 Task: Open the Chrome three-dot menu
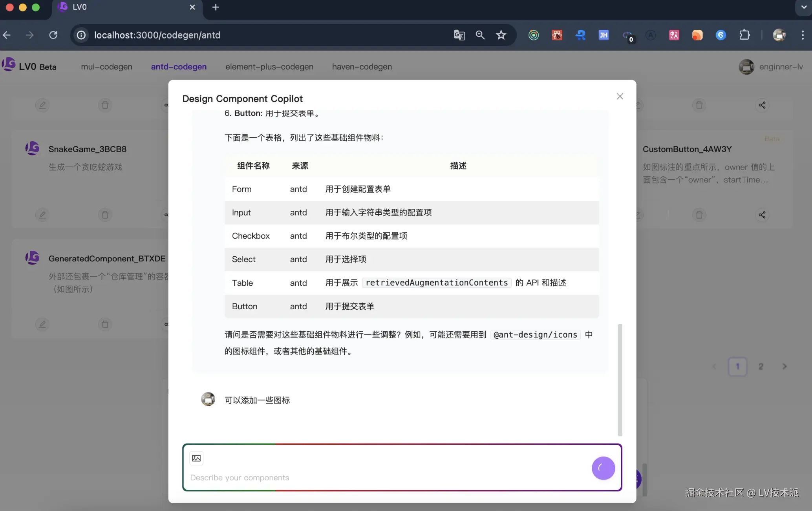(802, 35)
